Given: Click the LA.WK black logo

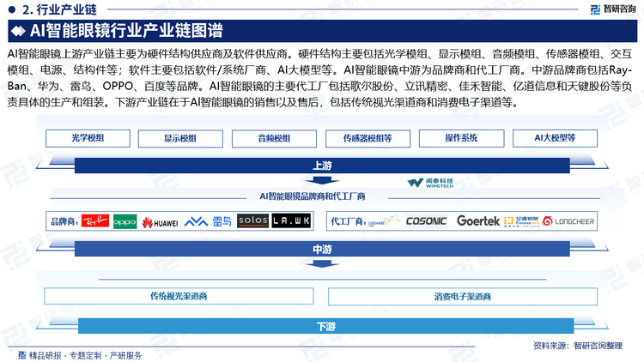Looking at the screenshot, I should 291,220.
